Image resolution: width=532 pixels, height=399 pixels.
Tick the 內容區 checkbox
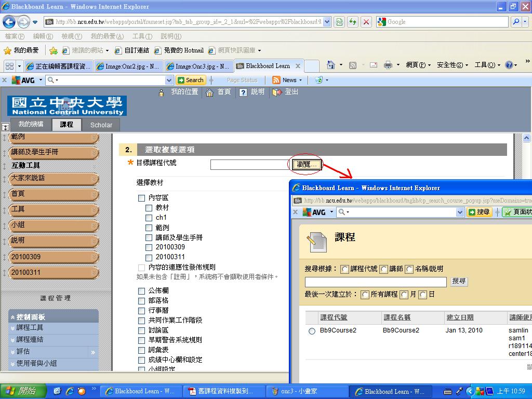(141, 198)
